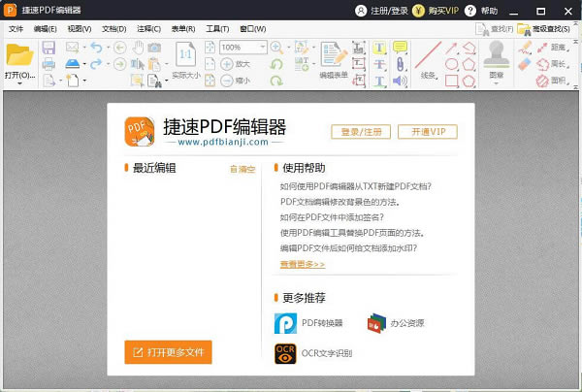Open the 办公资源 recommendation
The height and width of the screenshot is (392, 582).
pyautogui.click(x=396, y=323)
